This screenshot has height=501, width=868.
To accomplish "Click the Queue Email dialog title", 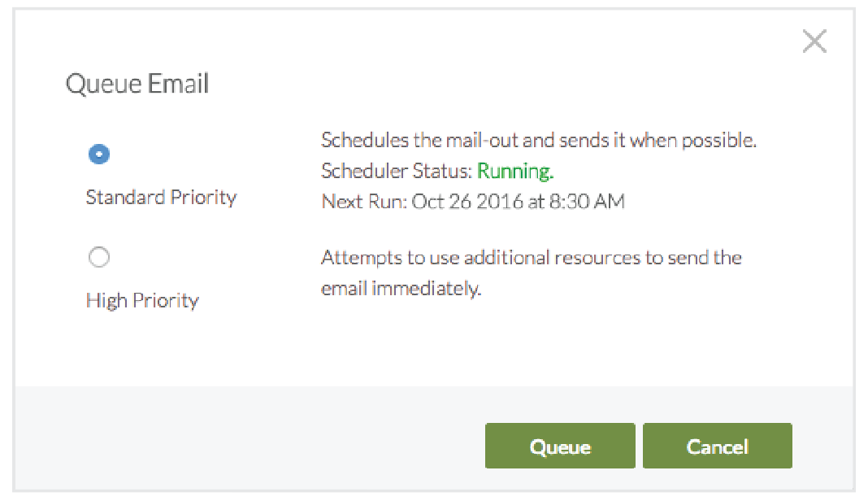I will (x=137, y=84).
